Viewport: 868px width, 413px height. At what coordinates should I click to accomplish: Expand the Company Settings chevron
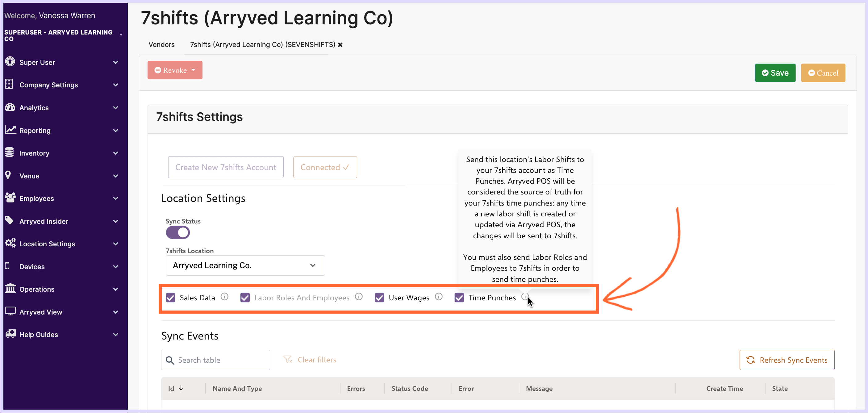point(115,85)
